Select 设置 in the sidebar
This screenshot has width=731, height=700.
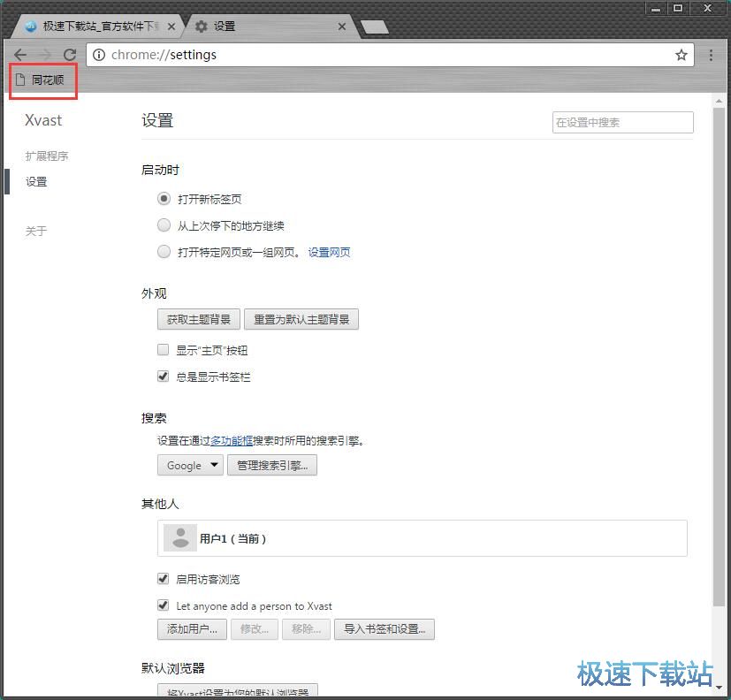tap(36, 182)
